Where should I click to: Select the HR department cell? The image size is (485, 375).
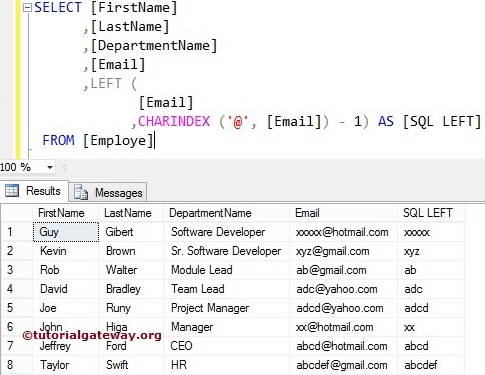pyautogui.click(x=227, y=365)
